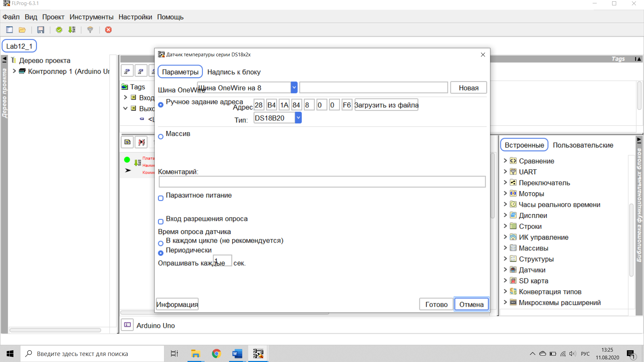This screenshot has width=644, height=362.
Task: Select Ручное задание адреса radio button
Action: click(161, 105)
